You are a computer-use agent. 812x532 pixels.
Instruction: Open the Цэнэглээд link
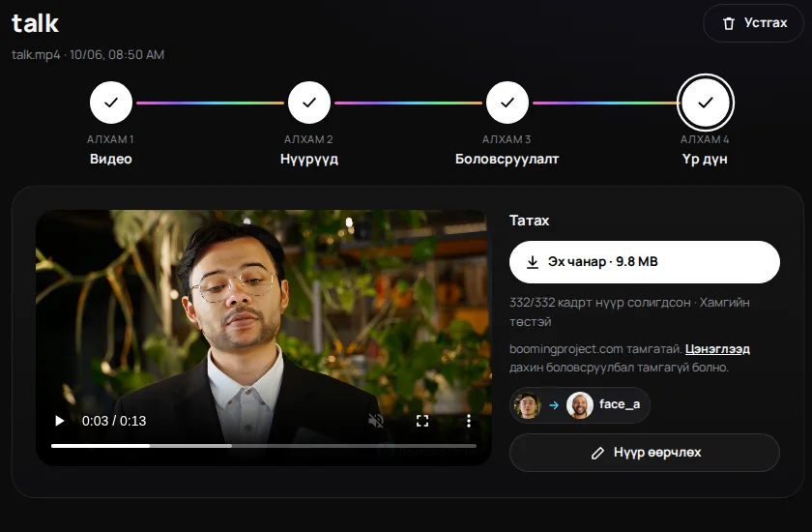717,349
